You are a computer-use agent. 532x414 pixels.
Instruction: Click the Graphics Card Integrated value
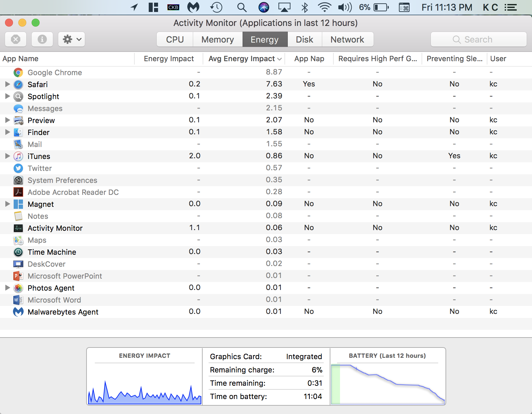coord(304,356)
